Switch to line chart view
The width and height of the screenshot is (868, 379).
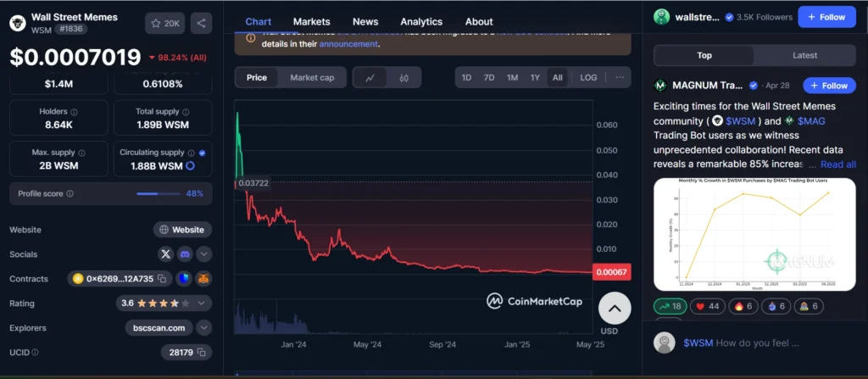[370, 77]
